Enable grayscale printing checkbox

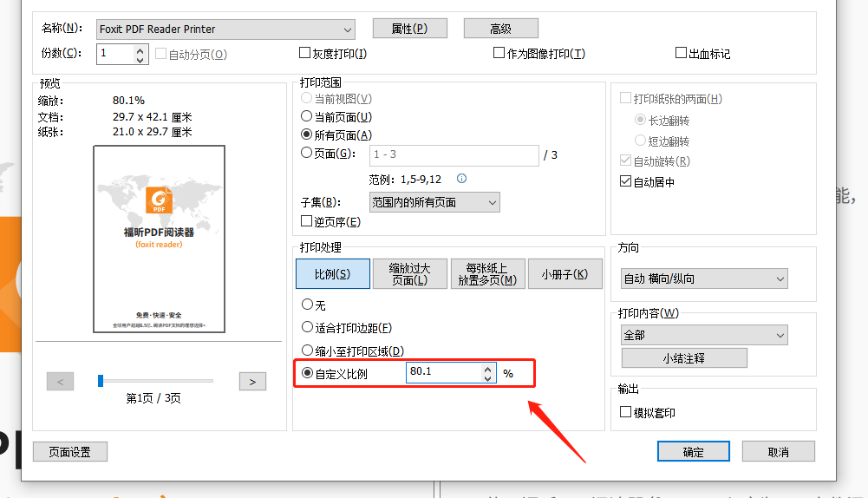tap(305, 53)
